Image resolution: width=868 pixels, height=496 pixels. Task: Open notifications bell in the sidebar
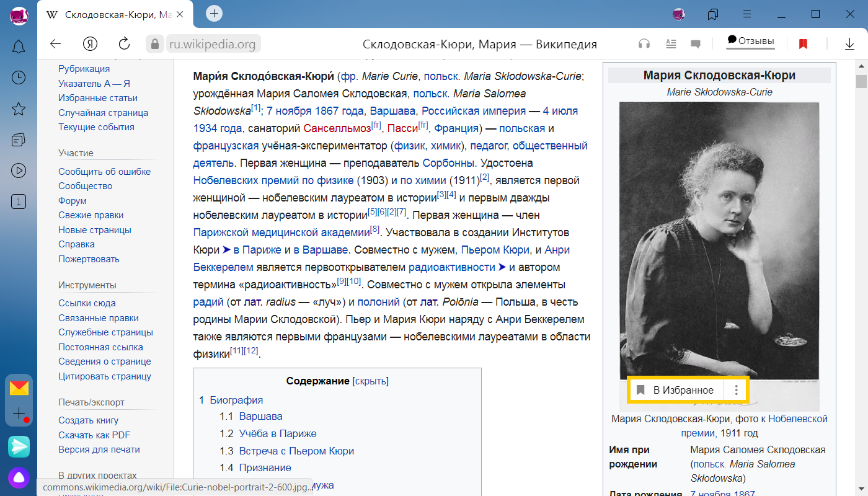pos(19,46)
